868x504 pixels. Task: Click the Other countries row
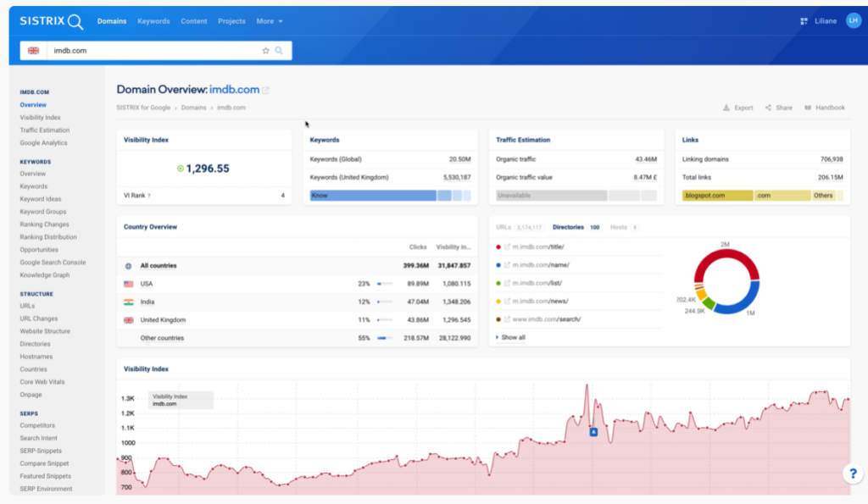click(298, 338)
